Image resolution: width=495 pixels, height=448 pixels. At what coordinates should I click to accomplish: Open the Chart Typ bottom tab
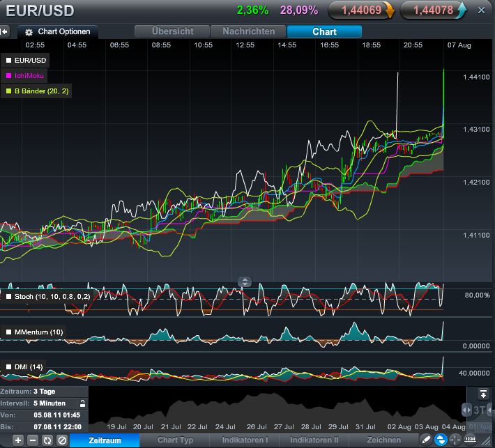pyautogui.click(x=175, y=440)
